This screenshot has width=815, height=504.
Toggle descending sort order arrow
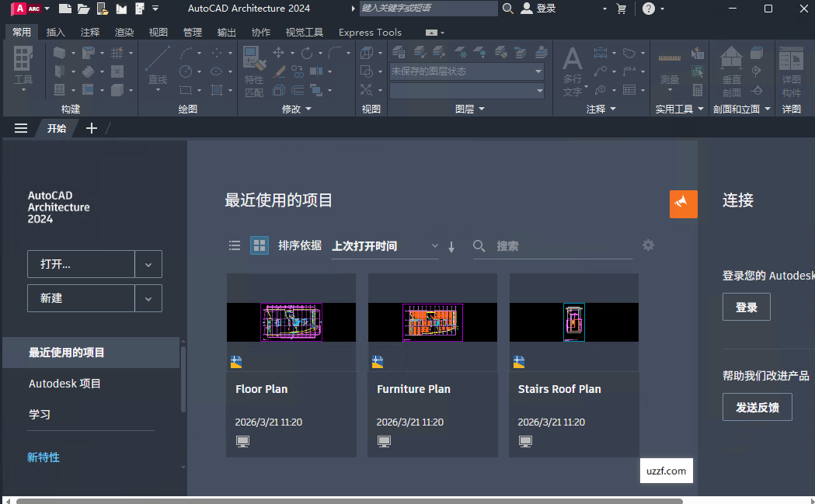coord(451,246)
